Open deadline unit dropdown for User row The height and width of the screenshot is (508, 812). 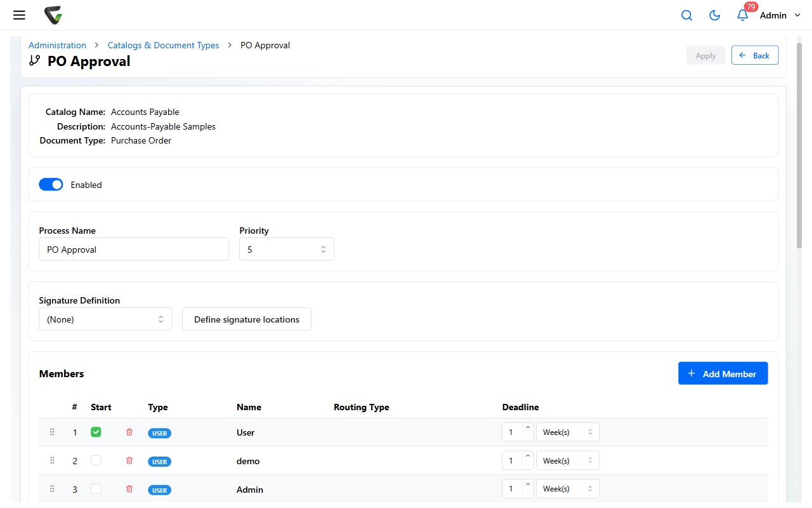[568, 432]
